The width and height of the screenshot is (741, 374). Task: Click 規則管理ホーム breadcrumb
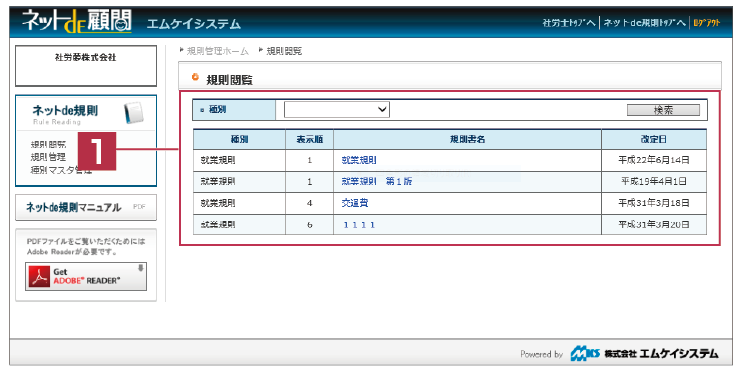coord(217,51)
